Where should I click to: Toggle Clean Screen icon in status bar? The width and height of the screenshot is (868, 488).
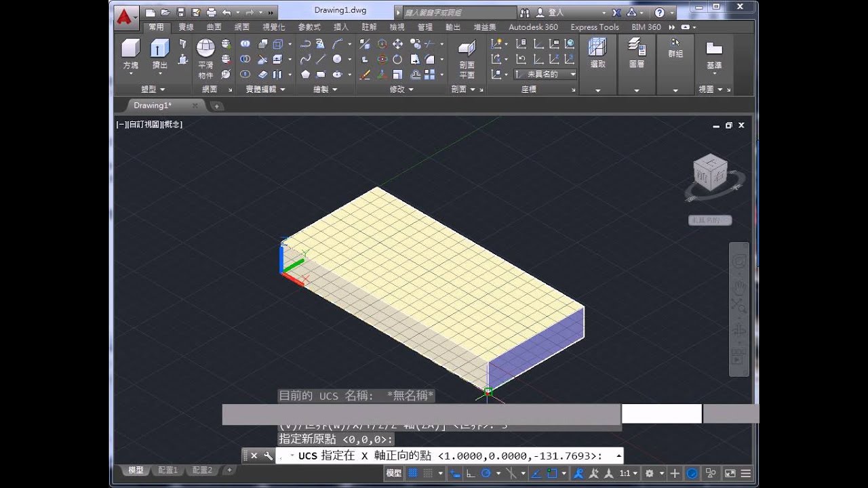(730, 473)
